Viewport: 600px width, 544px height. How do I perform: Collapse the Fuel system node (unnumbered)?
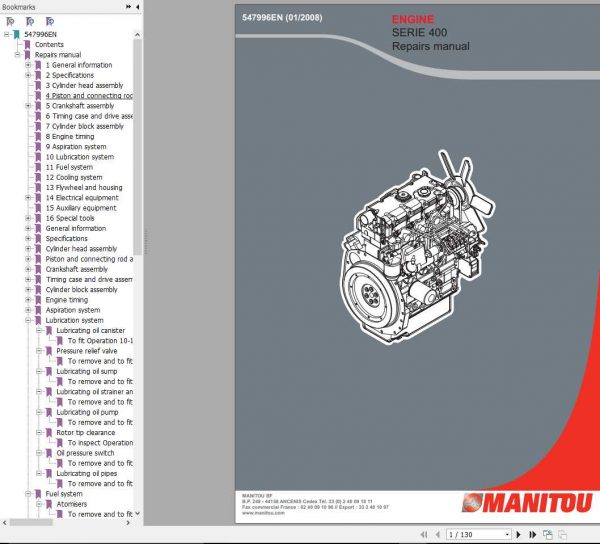click(x=28, y=494)
